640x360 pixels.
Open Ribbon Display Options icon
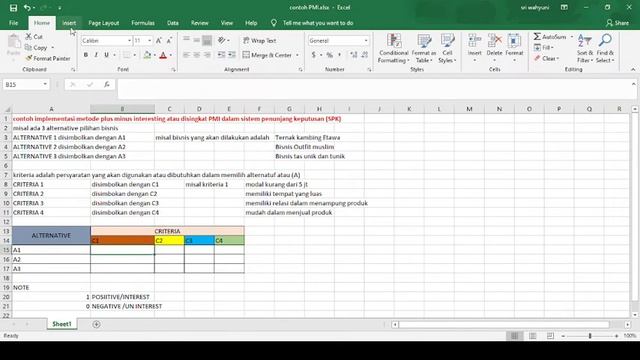[564, 7]
